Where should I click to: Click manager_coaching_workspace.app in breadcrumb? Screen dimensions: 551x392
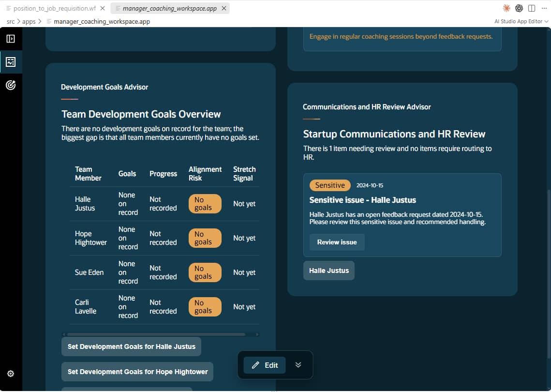click(x=102, y=21)
